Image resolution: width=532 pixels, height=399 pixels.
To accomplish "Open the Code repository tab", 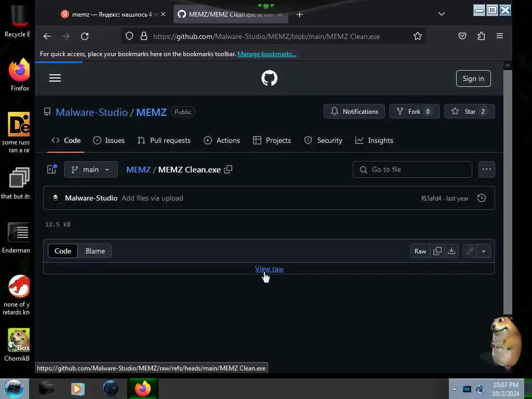I will (x=66, y=140).
